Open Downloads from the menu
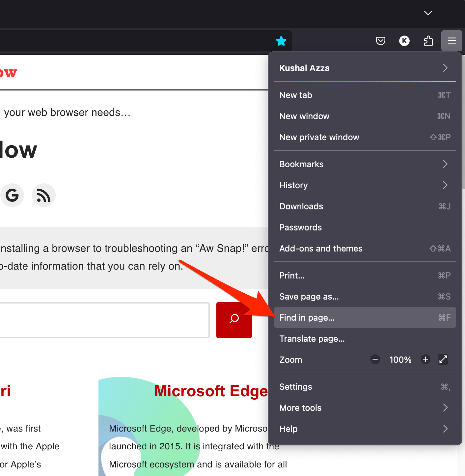 tap(365, 206)
